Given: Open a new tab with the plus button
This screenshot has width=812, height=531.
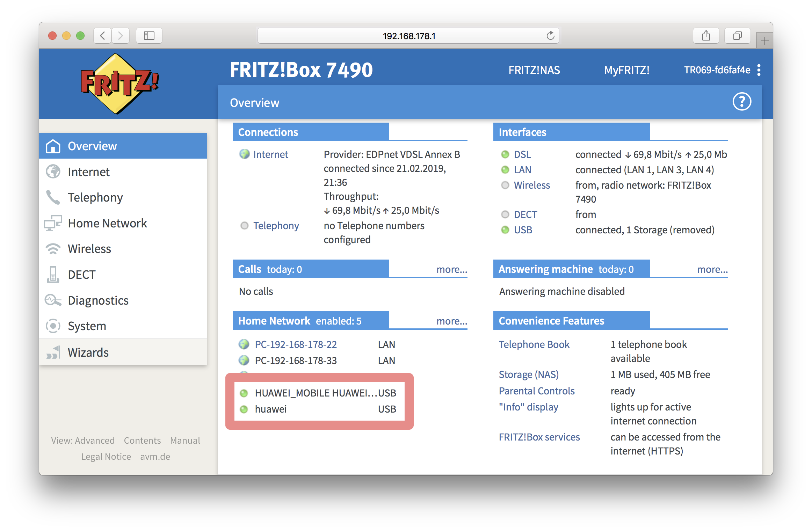Looking at the screenshot, I should tap(764, 41).
